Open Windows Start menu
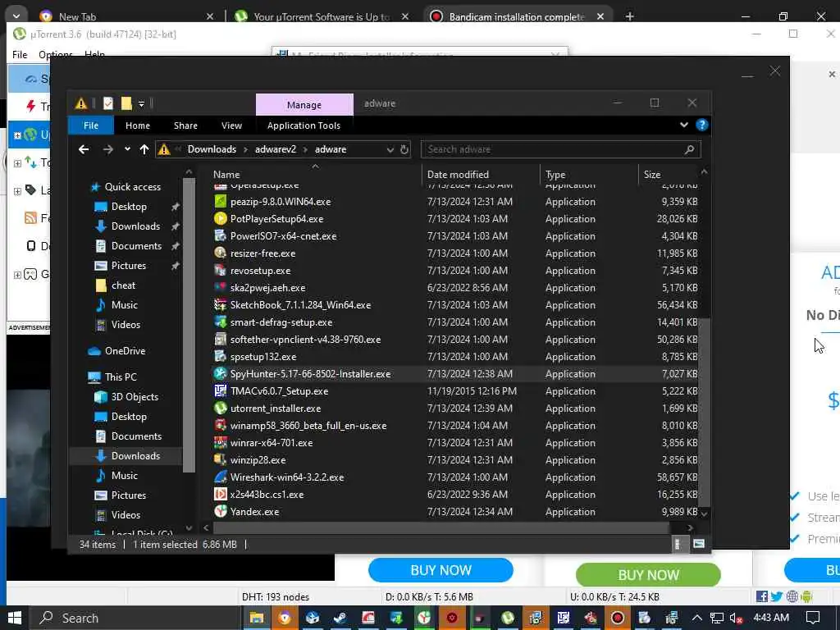The width and height of the screenshot is (840, 630). 15,618
